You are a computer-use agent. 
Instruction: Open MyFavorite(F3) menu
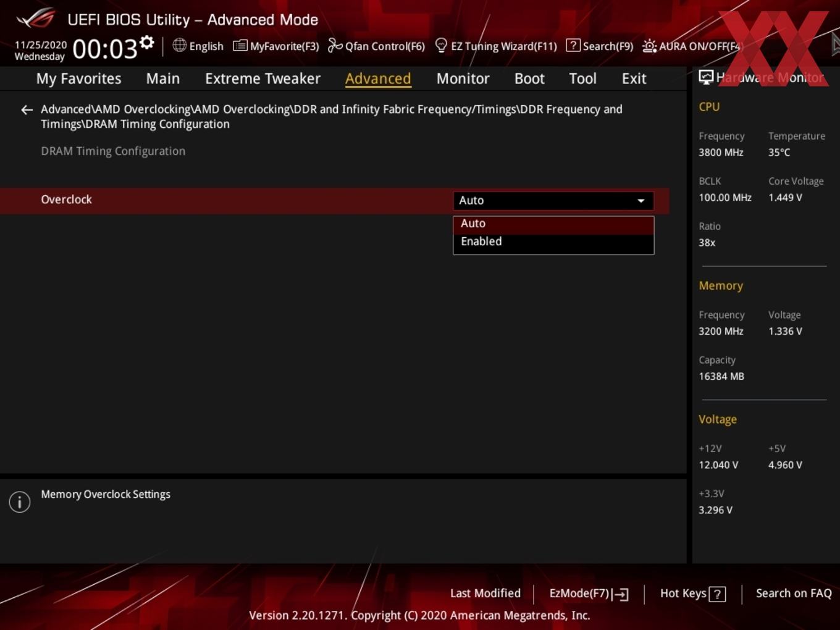[x=275, y=46]
